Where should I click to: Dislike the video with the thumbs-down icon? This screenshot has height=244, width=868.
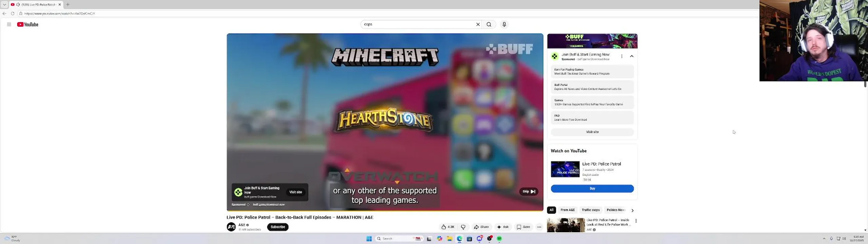(x=463, y=227)
